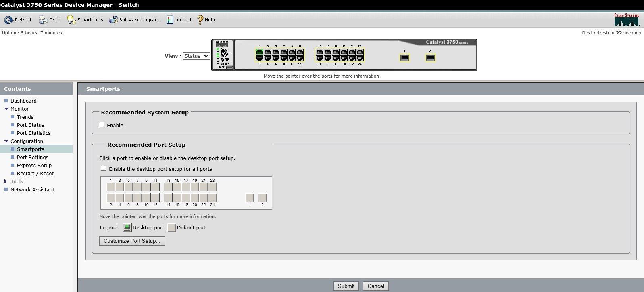Click the Submit button
The width and height of the screenshot is (644, 292).
coord(346,286)
